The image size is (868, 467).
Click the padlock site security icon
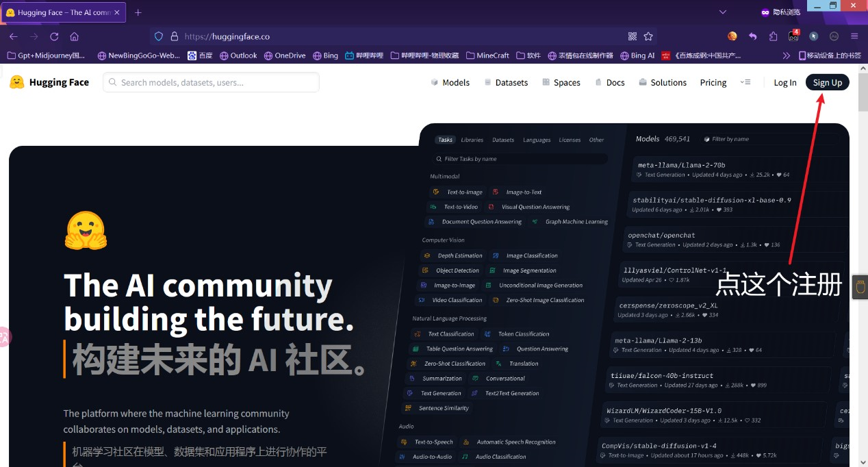[174, 36]
